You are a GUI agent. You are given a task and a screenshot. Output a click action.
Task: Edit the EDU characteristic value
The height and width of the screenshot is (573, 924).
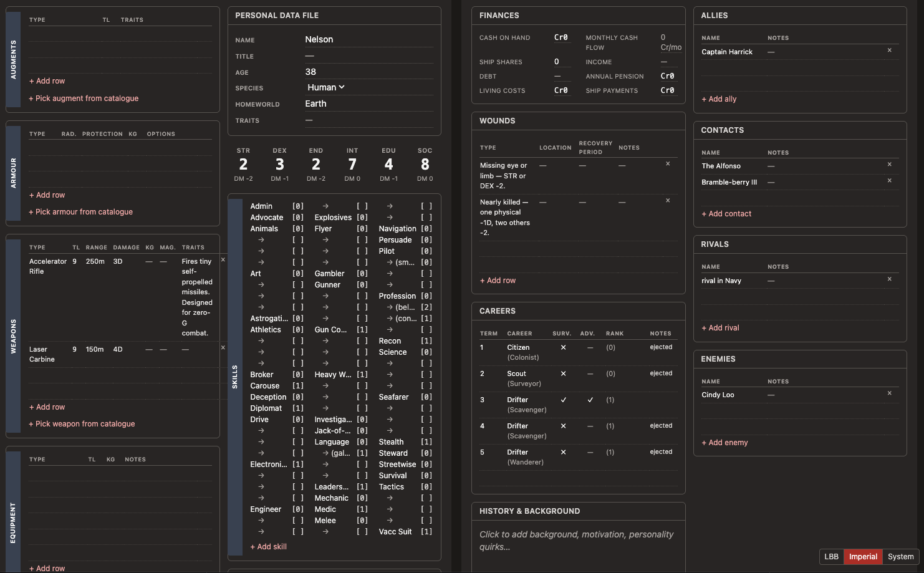tap(388, 165)
